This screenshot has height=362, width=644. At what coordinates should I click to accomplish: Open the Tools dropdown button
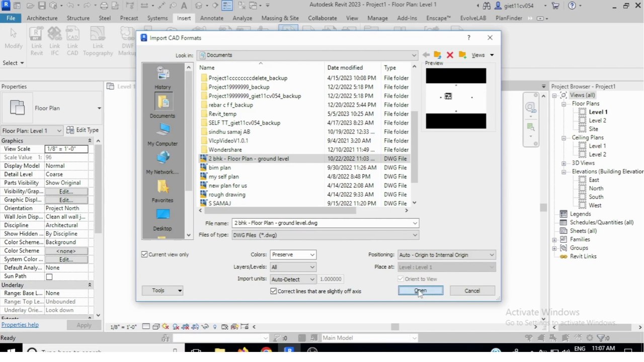pos(163,290)
